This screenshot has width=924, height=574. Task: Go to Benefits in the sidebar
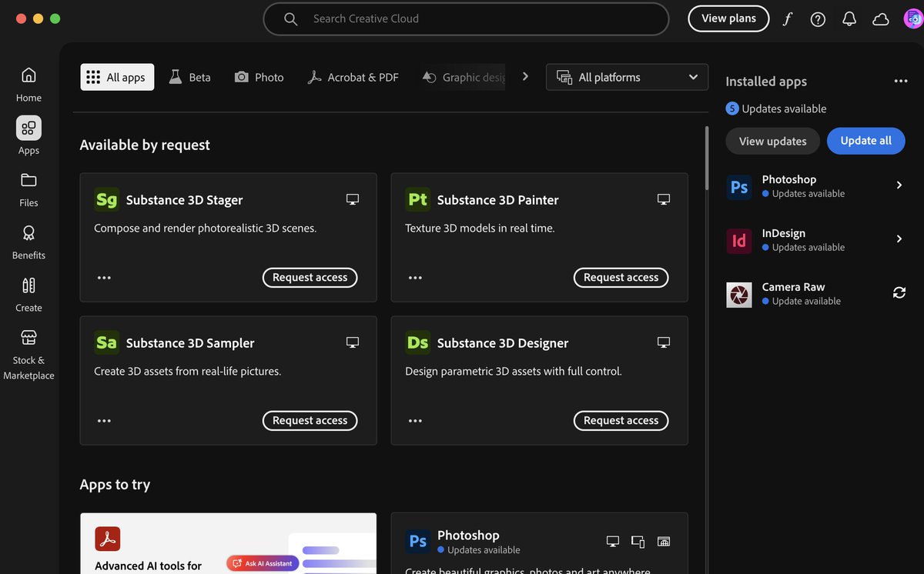click(x=28, y=242)
